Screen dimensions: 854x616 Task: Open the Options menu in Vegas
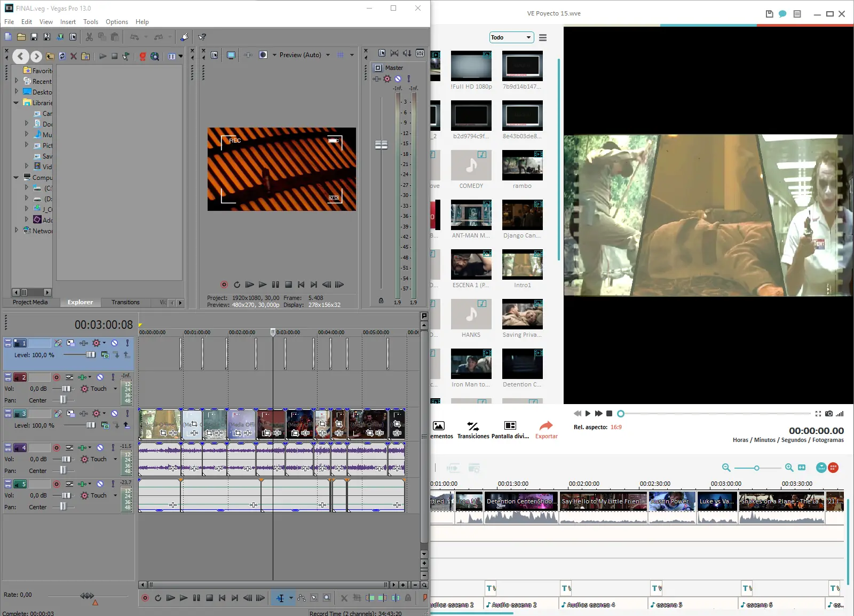(x=117, y=22)
